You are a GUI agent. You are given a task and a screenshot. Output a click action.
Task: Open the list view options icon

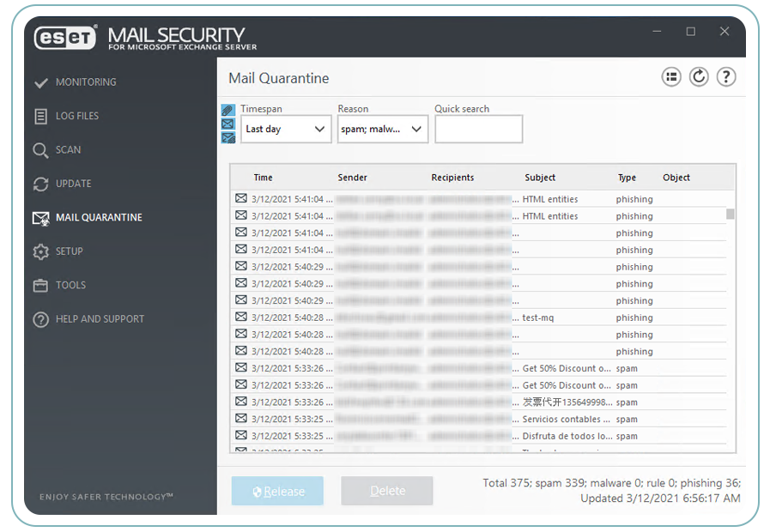[670, 77]
